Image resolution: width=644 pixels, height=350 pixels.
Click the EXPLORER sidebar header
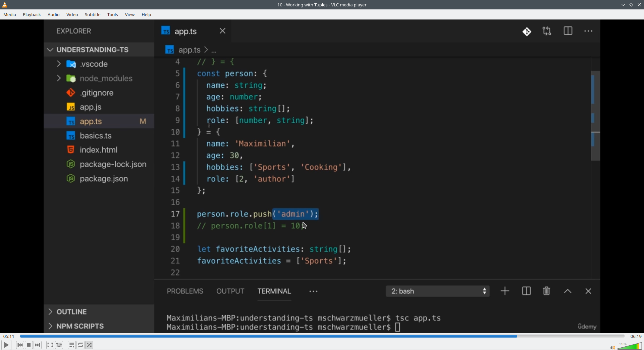74,31
